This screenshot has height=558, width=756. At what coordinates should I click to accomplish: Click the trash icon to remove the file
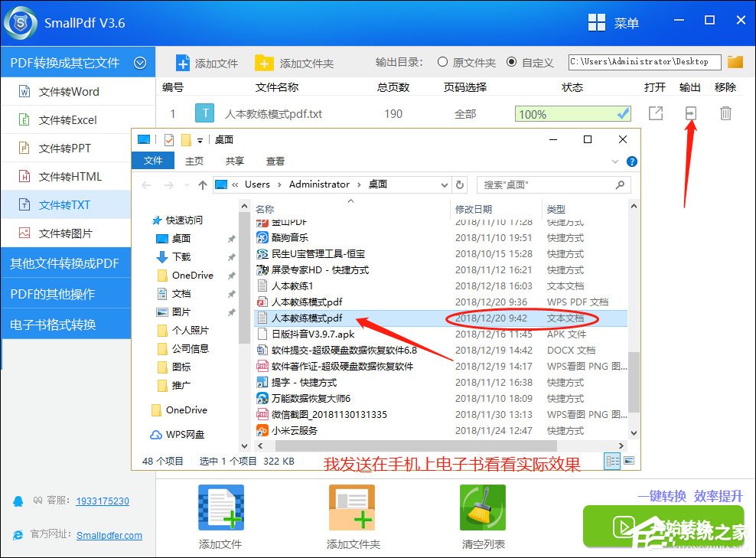coord(724,113)
